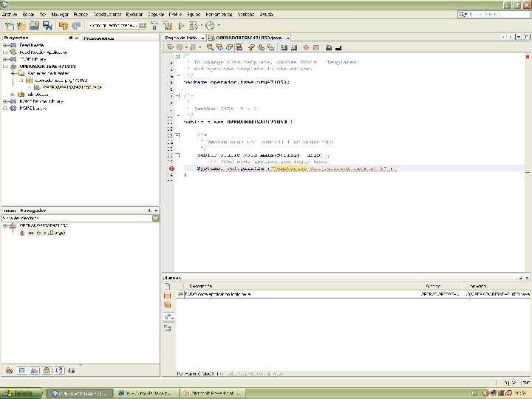
Task: Click the filter icon in the Tareas panel
Action: point(168,317)
